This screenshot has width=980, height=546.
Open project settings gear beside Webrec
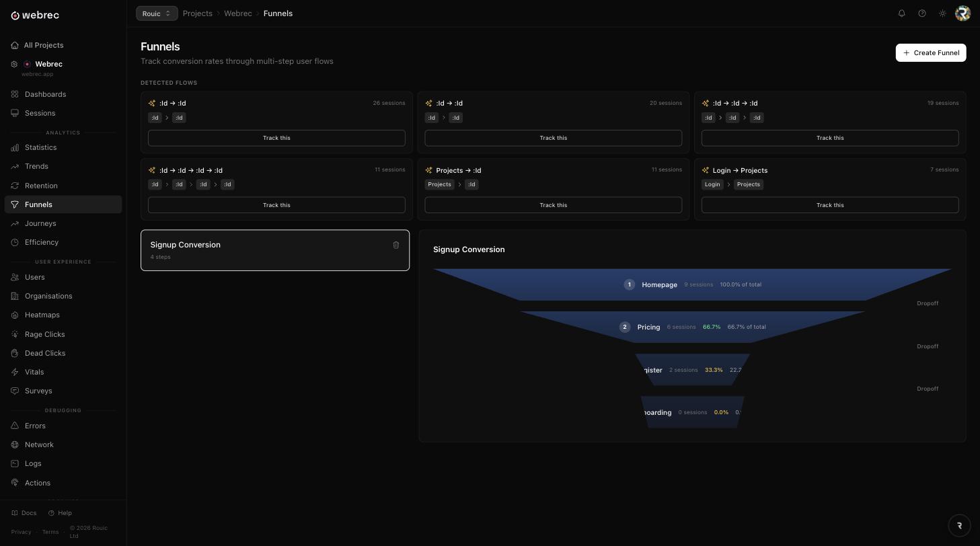coord(14,65)
